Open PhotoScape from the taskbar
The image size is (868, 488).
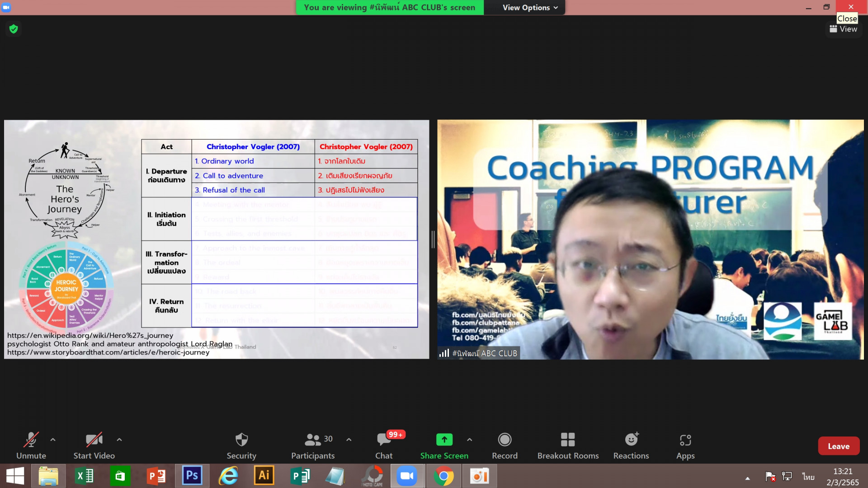[372, 476]
